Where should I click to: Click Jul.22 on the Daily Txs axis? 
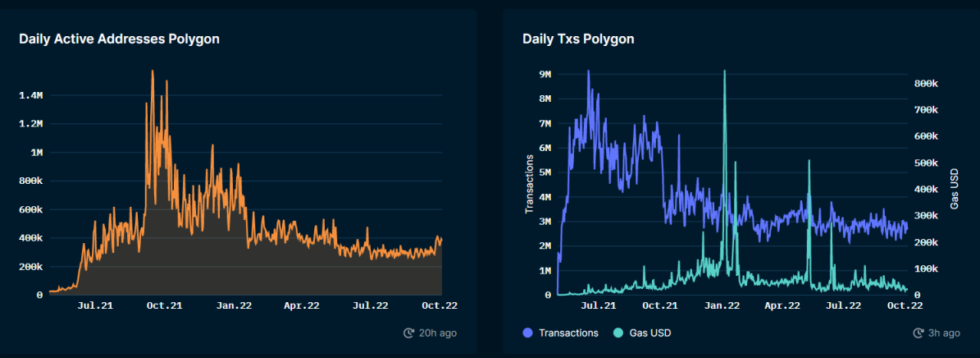[844, 305]
